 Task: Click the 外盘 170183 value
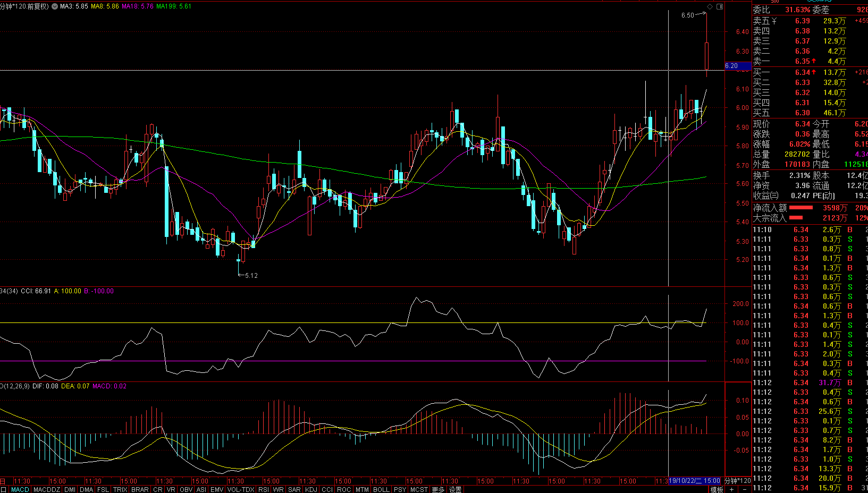(x=797, y=165)
